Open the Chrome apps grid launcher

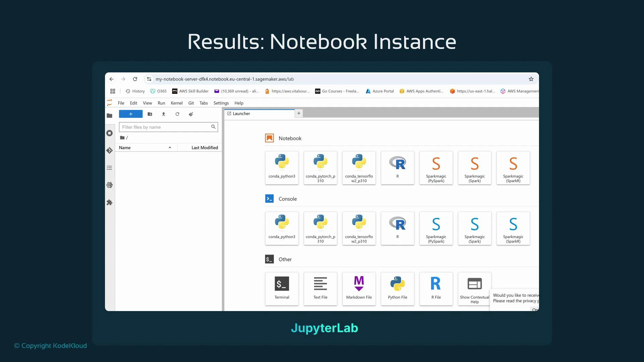[x=112, y=91]
